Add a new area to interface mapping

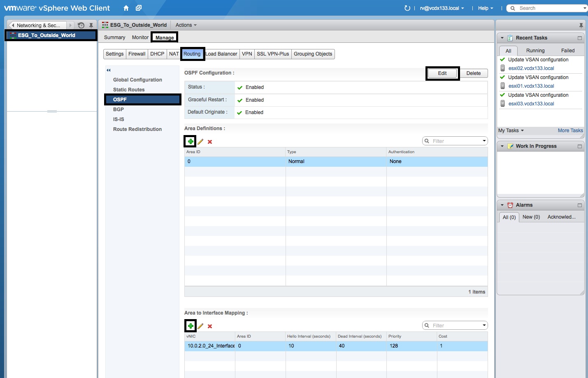pos(191,326)
